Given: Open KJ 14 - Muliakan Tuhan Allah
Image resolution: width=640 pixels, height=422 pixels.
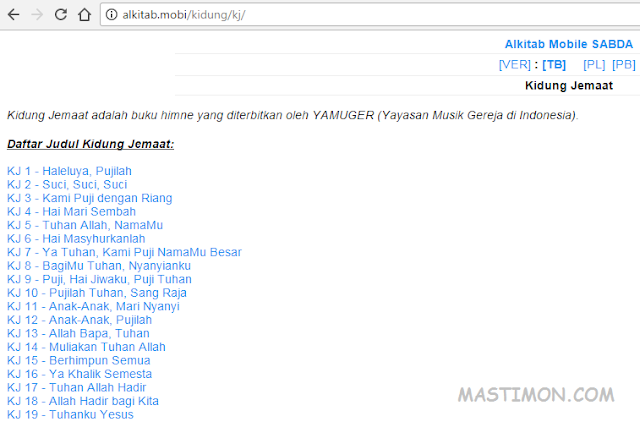Looking at the screenshot, I should click(86, 347).
